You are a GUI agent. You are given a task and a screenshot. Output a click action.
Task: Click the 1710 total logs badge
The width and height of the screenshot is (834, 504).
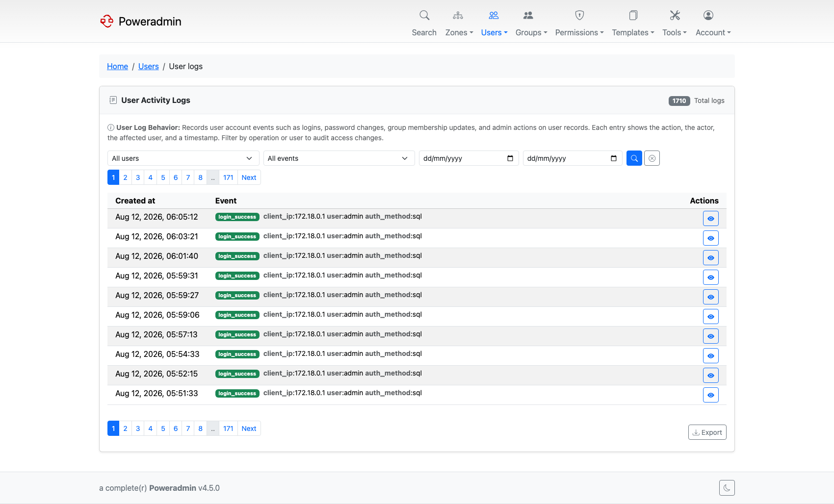click(x=679, y=101)
